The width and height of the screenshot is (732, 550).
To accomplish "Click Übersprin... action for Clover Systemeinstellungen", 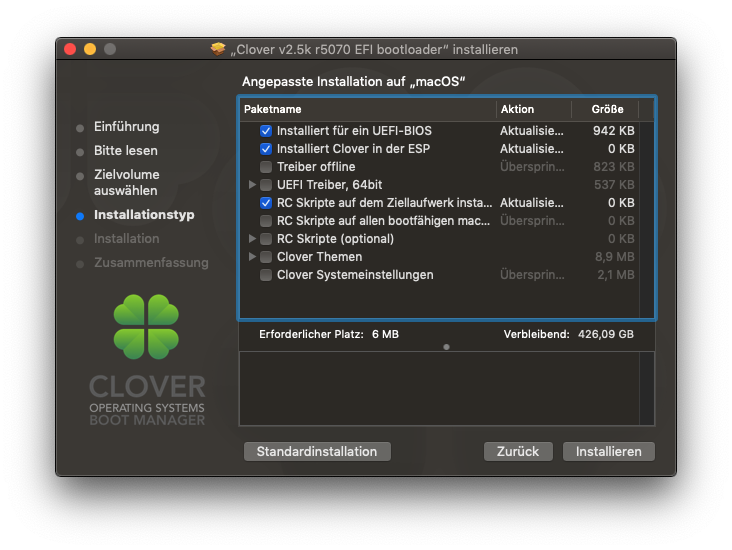I will 532,275.
